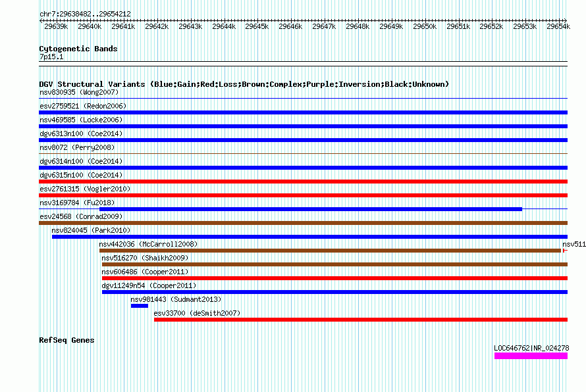
Task: Click the 7p15.1 cytogenetic band label
Action: (x=51, y=57)
